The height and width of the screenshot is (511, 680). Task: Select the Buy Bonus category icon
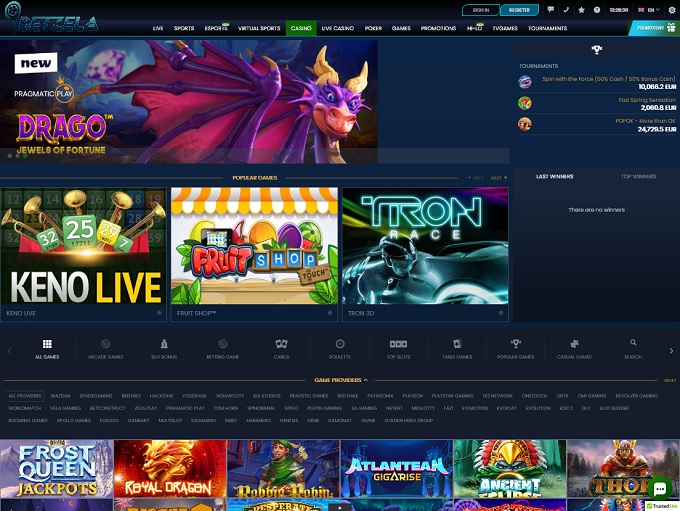(x=164, y=347)
